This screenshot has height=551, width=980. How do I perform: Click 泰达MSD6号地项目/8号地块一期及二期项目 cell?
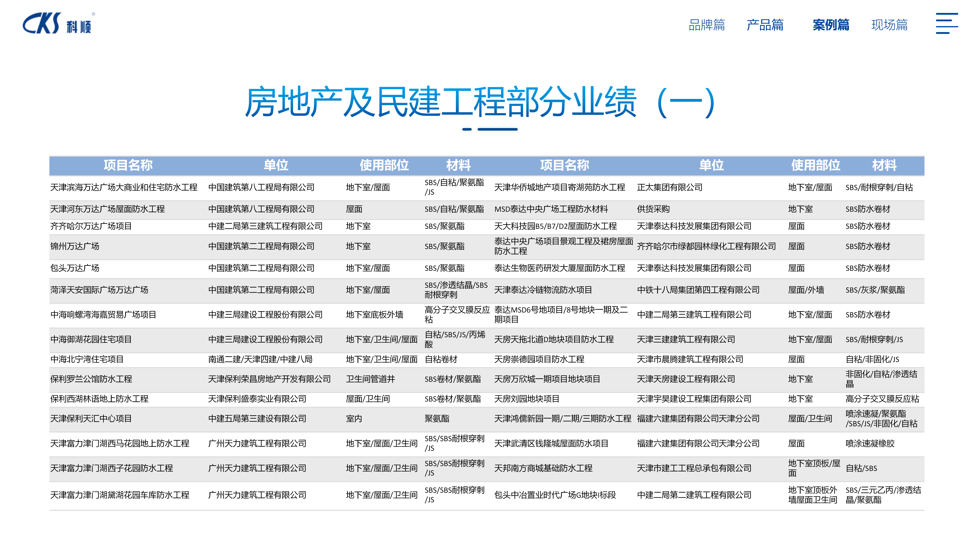tap(561, 315)
